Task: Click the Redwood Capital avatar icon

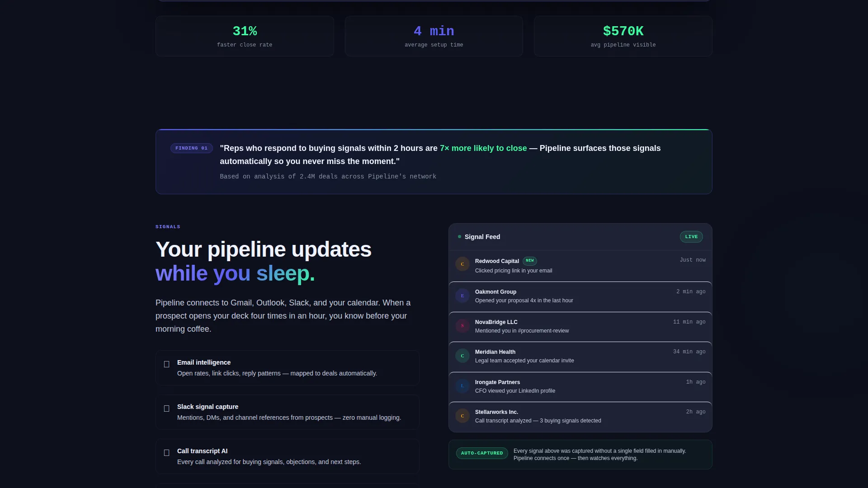Action: click(x=462, y=264)
